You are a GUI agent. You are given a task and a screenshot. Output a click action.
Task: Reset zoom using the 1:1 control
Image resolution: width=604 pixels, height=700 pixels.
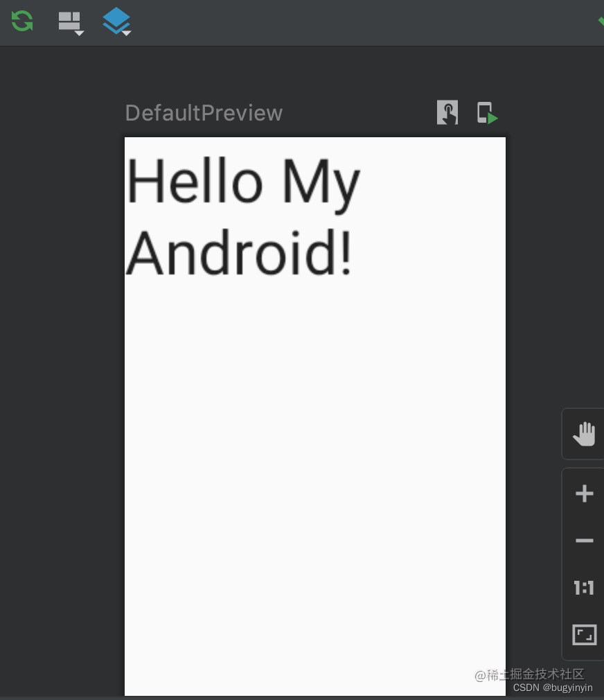(584, 588)
